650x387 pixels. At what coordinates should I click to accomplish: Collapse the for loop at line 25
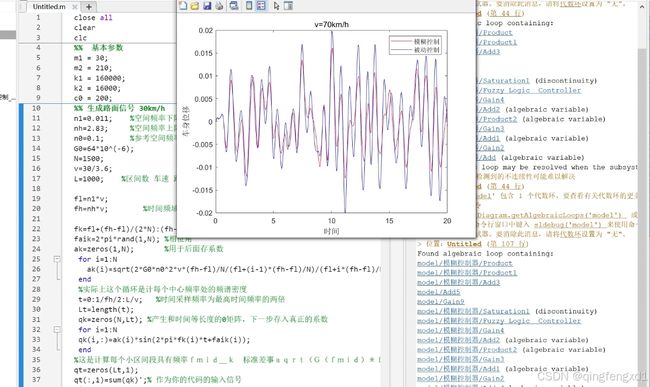[57, 259]
